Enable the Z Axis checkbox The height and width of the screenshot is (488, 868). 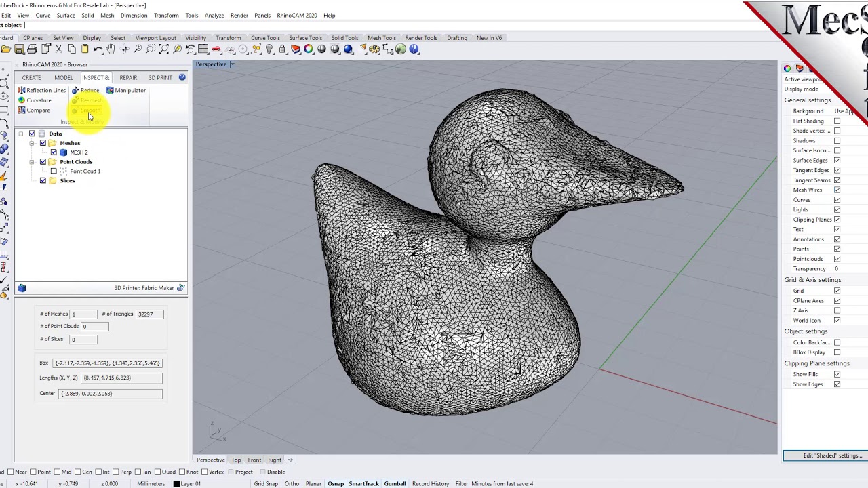point(837,310)
